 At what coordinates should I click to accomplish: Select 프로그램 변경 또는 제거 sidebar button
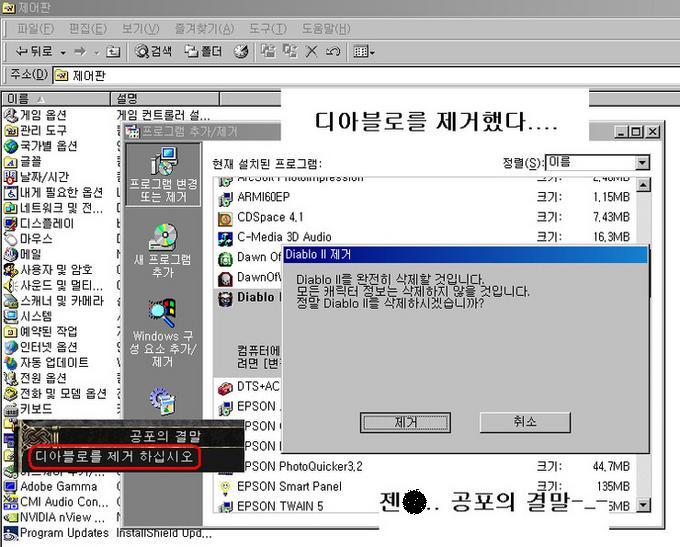(163, 175)
